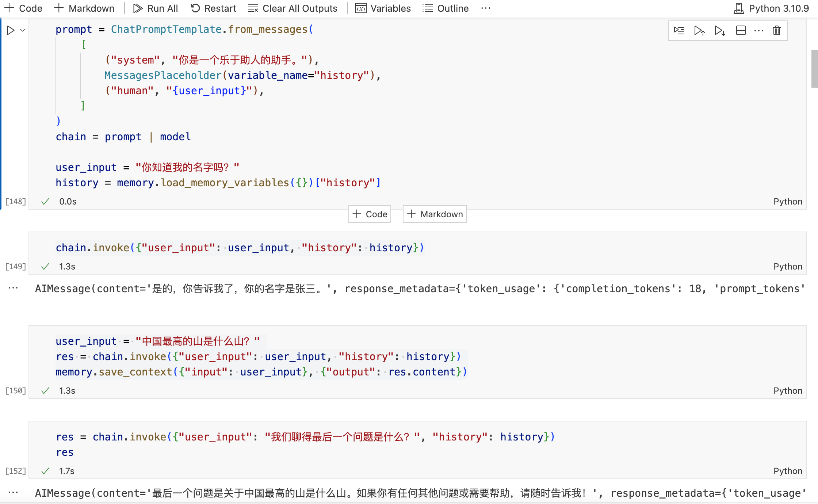The width and height of the screenshot is (818, 504).
Task: Clear All Outputs of the notebook
Action: [293, 8]
